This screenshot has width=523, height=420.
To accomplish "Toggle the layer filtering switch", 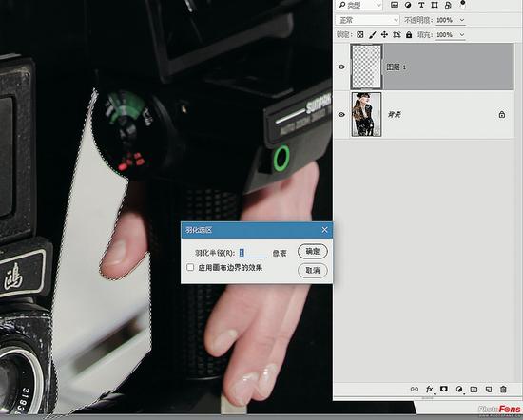I will 463,4.
